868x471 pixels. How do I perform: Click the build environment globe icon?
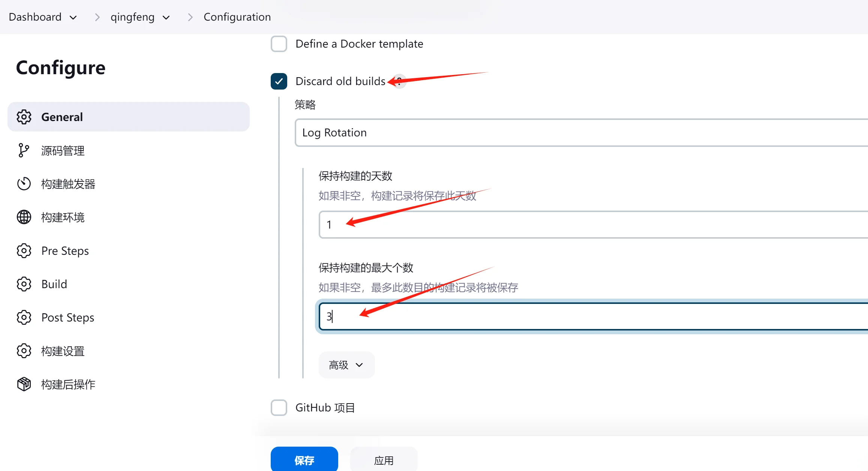coord(24,217)
